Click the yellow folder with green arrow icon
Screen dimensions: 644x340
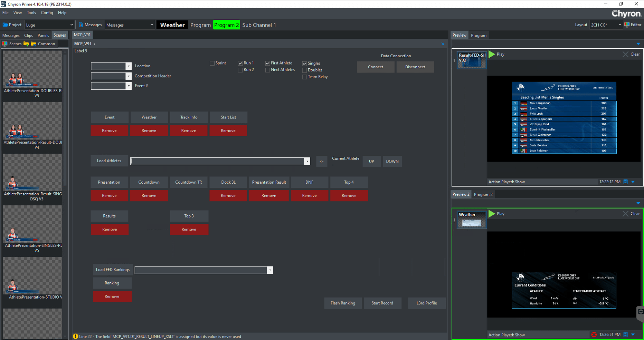26,44
